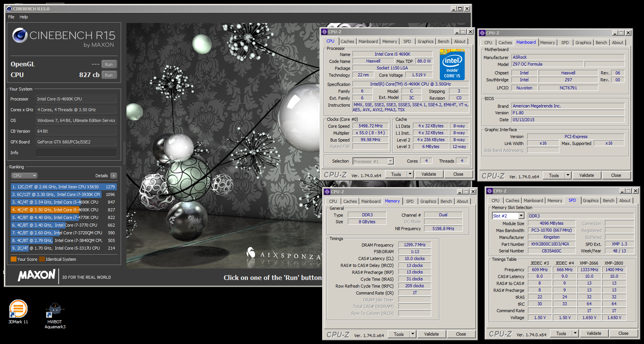Click the DRAM Frequency value 1299.7 MHz
This screenshot has height=344, width=644.
(x=415, y=245)
